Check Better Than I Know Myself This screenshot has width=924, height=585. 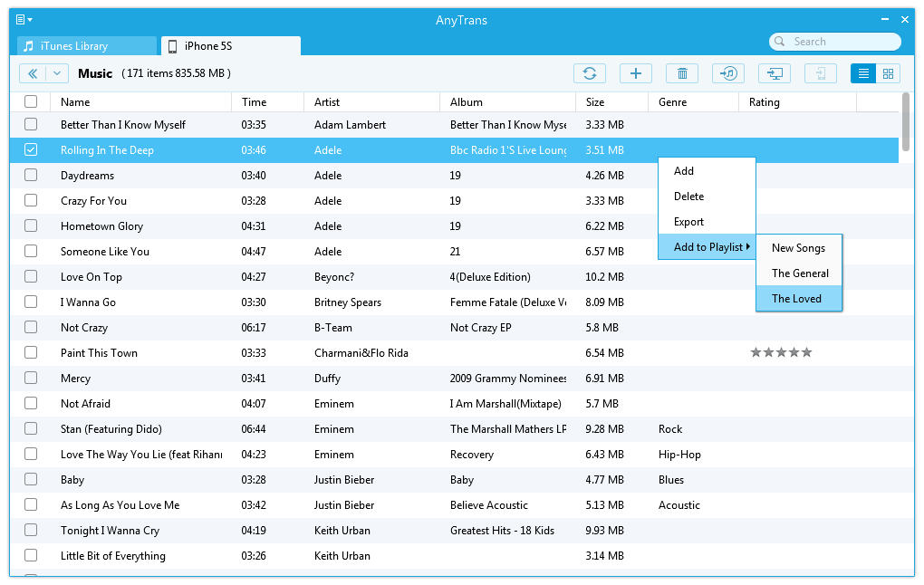[31, 124]
